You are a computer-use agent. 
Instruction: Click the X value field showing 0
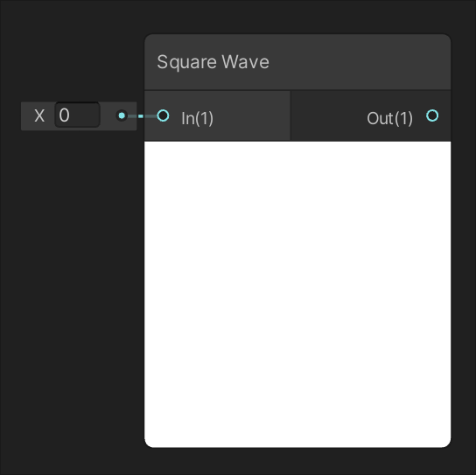coord(77,115)
